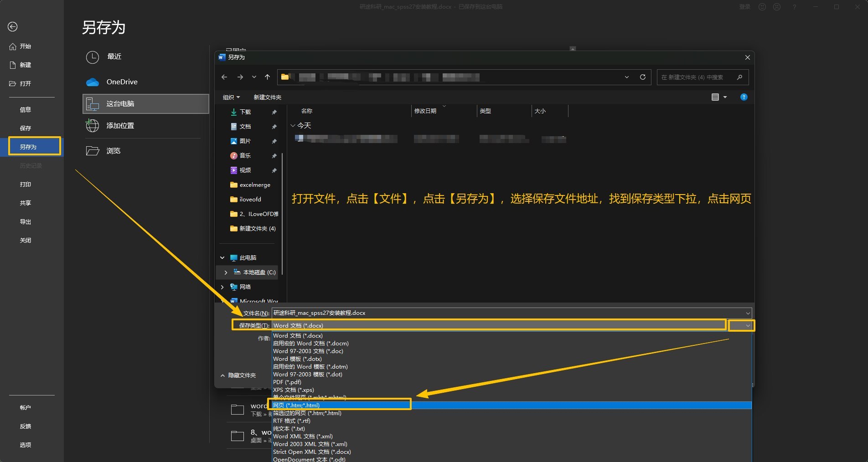Click the search magnifier icon
The image size is (868, 462).
coord(739,77)
